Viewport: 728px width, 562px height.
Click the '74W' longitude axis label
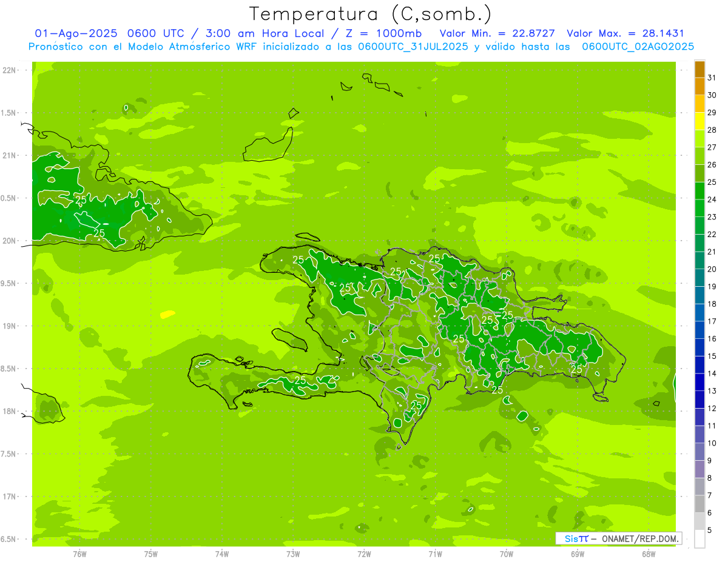click(222, 554)
